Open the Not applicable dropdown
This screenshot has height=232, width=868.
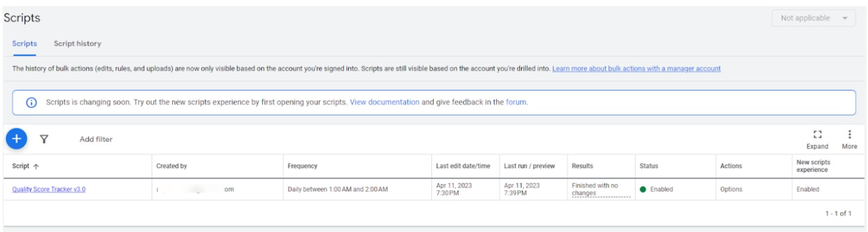coord(813,18)
